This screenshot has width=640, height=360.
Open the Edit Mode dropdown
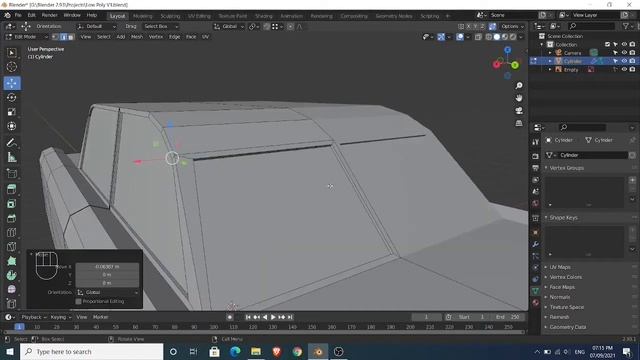(27, 37)
